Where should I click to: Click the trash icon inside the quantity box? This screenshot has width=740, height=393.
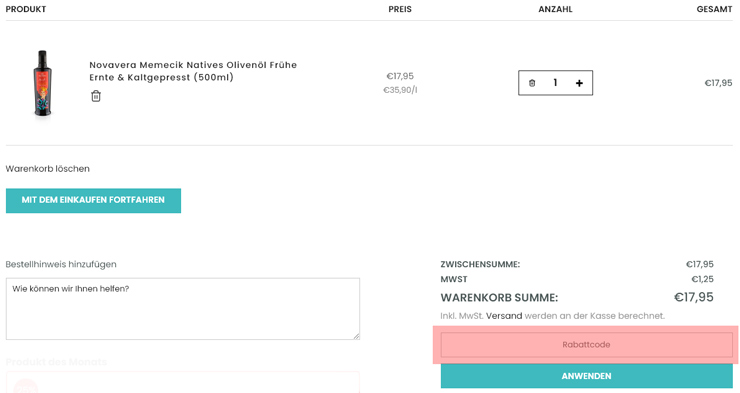(532, 83)
